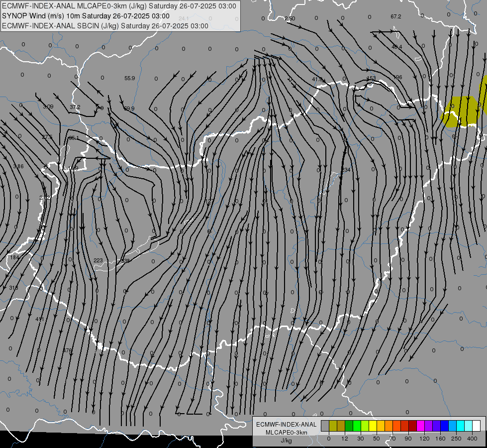Click the map value 37.2
Image resolution: width=487 pixels, height=448 pixels.
coord(75,107)
